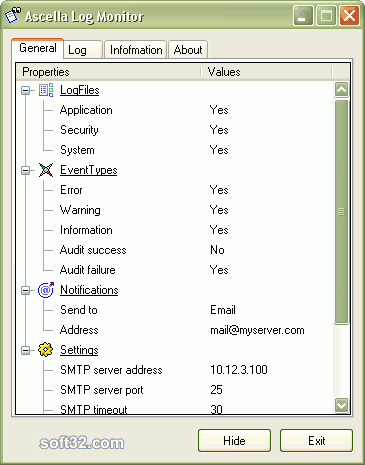
Task: Collapse the LogFiles tree node
Action: (x=25, y=90)
